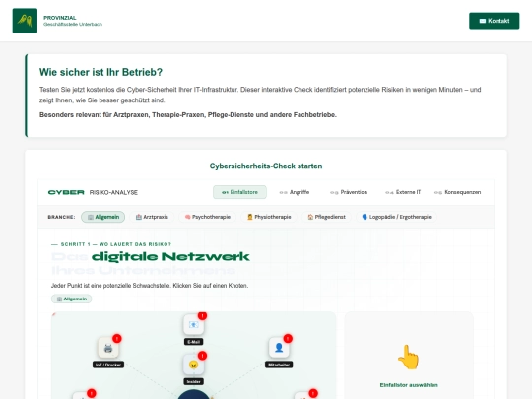Click the Cybersicherheits-Check starten heading
The height and width of the screenshot is (399, 532).
tap(266, 166)
